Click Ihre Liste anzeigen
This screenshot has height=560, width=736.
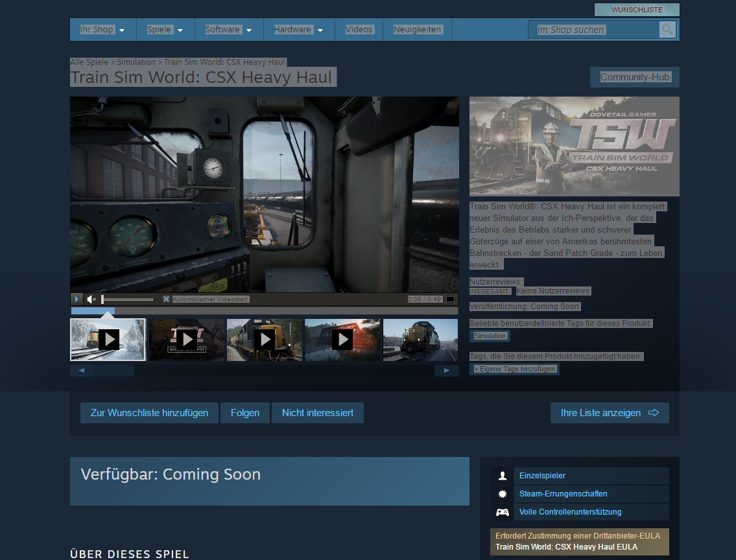tap(610, 413)
